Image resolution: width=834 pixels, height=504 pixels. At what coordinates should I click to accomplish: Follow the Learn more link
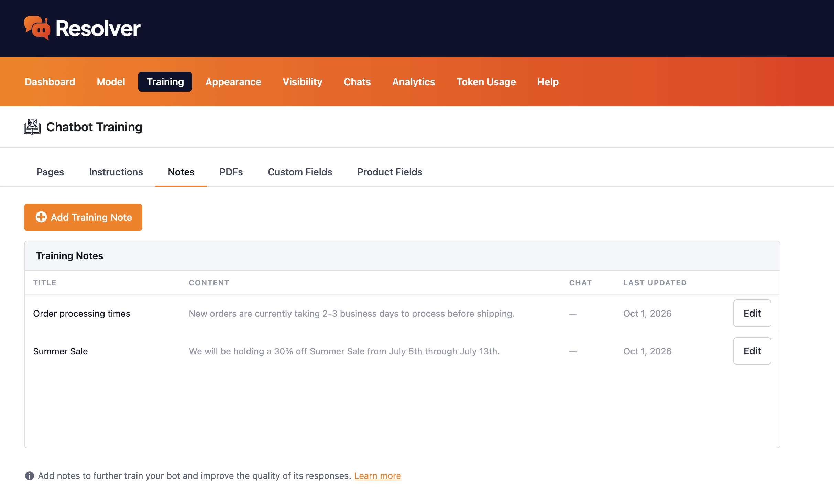(377, 476)
